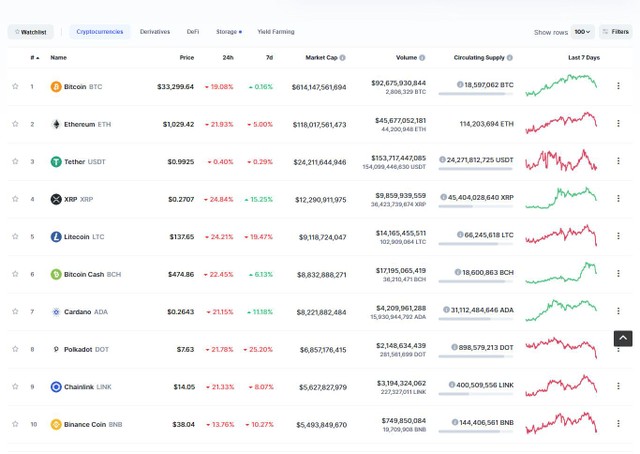This screenshot has height=454, width=640.
Task: Star Bitcoin Cash to add to watchlist
Action: 15,274
